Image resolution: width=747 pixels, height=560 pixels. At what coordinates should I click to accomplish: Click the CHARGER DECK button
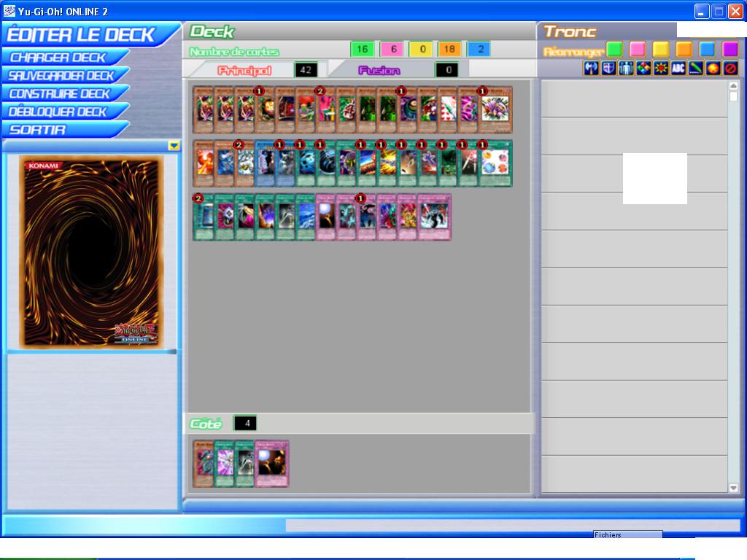pyautogui.click(x=64, y=58)
